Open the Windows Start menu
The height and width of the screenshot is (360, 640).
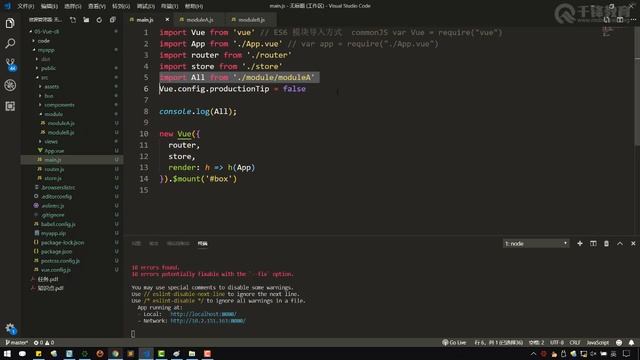point(7,353)
